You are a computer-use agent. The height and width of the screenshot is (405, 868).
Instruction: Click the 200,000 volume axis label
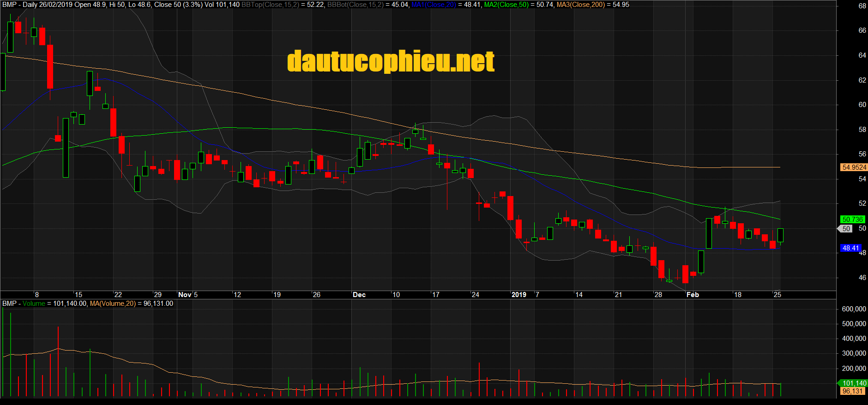tap(854, 369)
